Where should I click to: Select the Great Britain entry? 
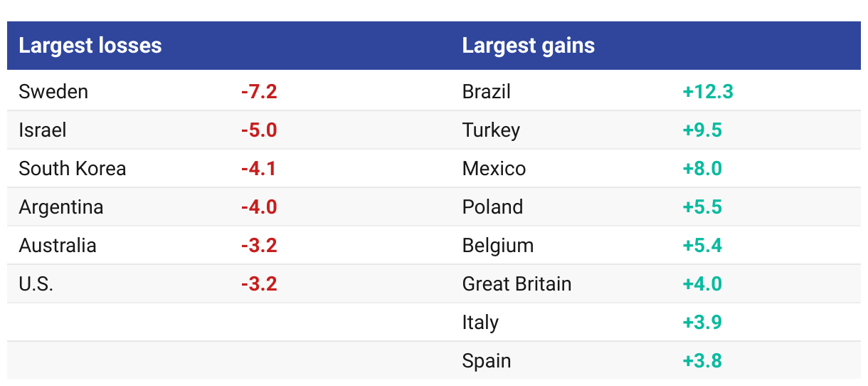(x=517, y=284)
